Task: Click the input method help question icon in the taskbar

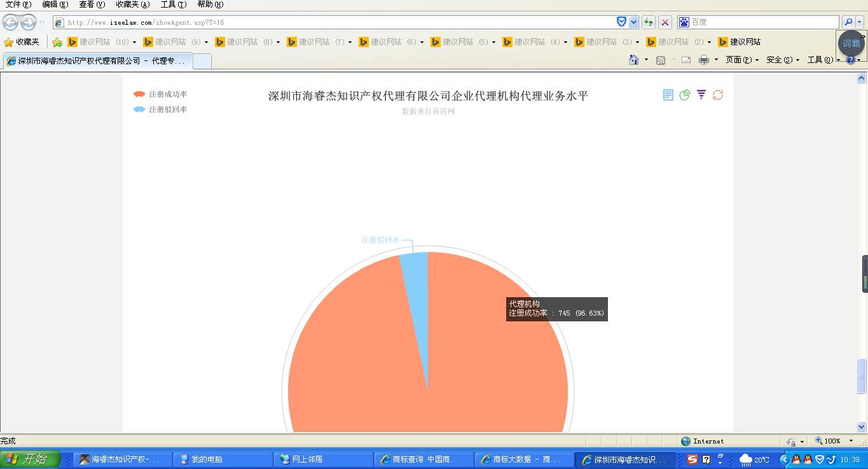Action: (x=706, y=459)
